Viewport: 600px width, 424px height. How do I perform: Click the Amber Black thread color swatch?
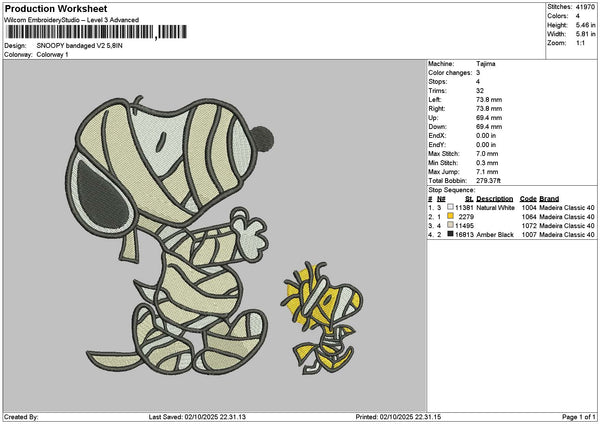(x=450, y=234)
